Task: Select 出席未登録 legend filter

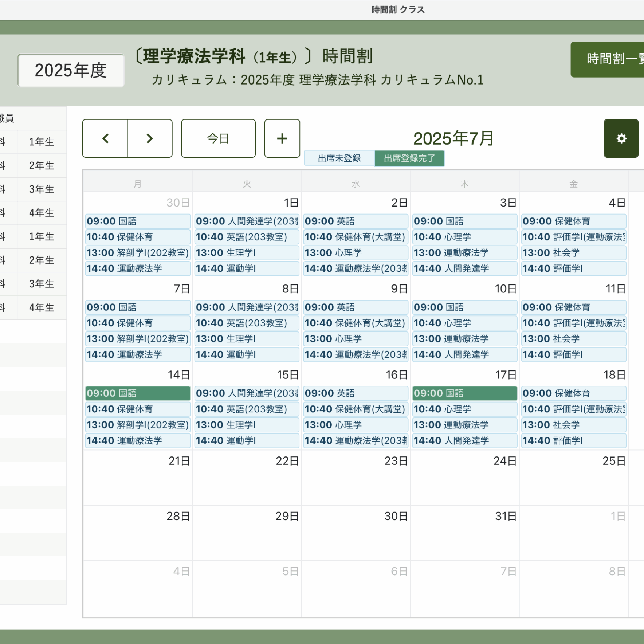Action: click(x=339, y=158)
